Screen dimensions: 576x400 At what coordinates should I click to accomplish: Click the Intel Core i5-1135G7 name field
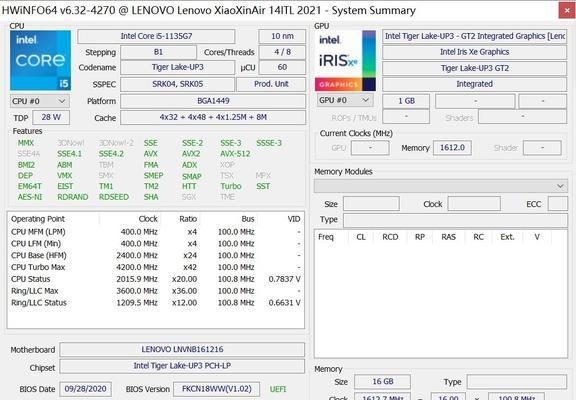coord(156,36)
